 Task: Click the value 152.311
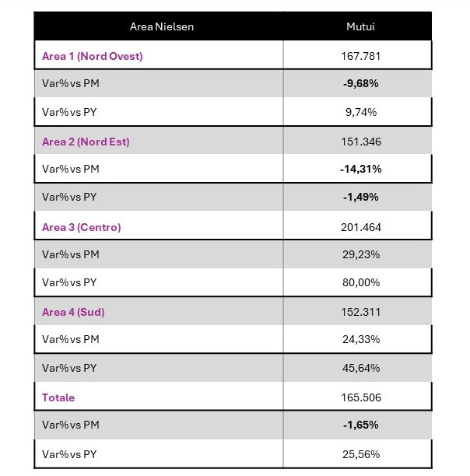tap(361, 312)
